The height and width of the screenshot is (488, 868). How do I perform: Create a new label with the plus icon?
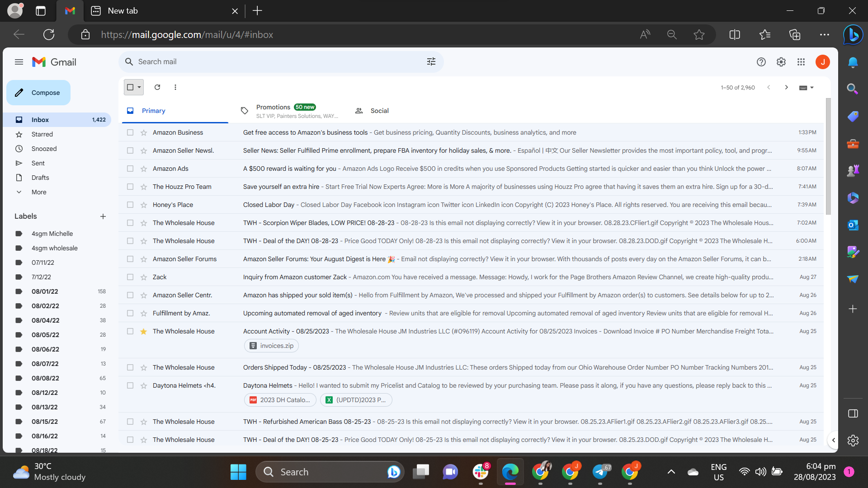coord(103,216)
